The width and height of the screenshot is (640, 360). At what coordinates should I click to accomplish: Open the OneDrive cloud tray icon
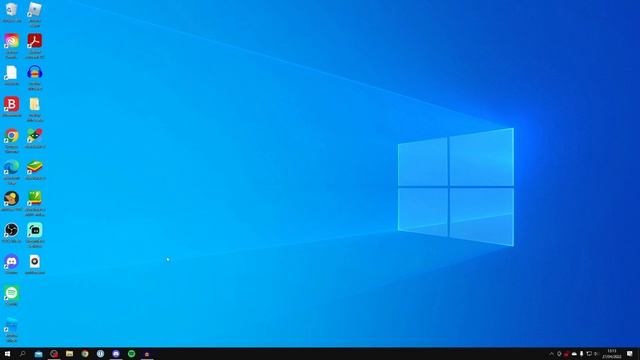(x=574, y=354)
